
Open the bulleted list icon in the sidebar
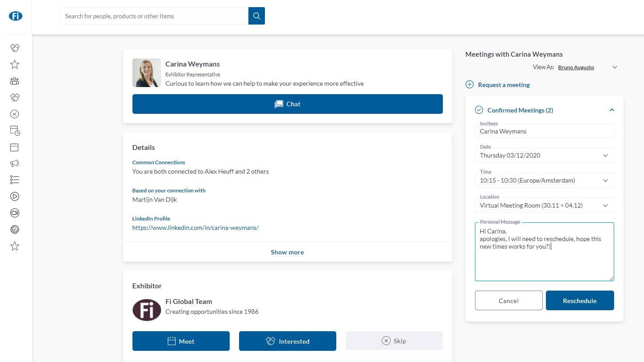click(15, 180)
